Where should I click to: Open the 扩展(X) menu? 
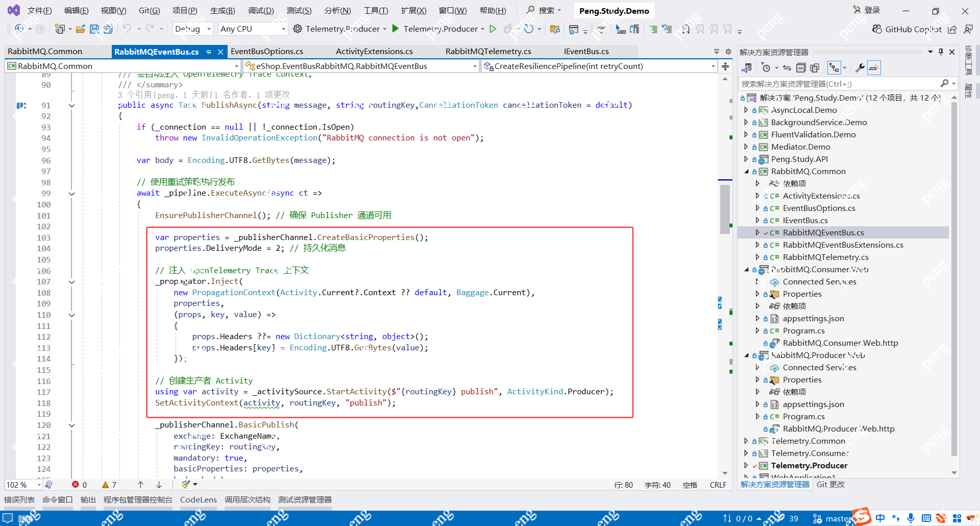point(414,11)
